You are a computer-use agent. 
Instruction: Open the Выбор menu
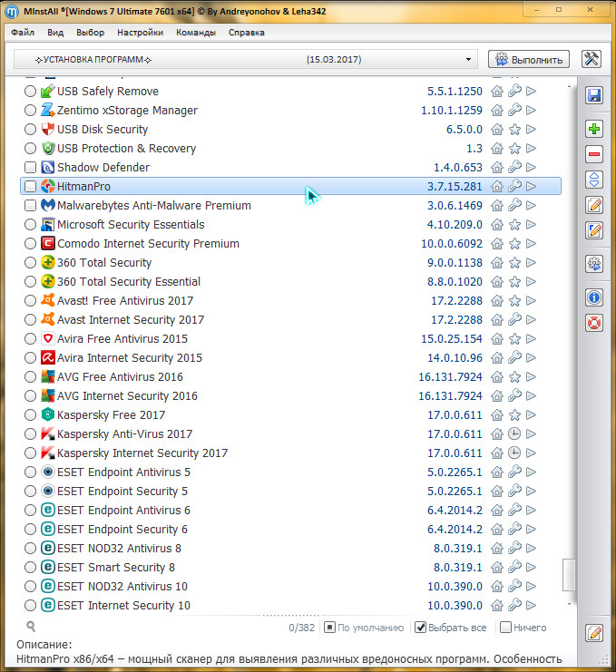point(90,32)
